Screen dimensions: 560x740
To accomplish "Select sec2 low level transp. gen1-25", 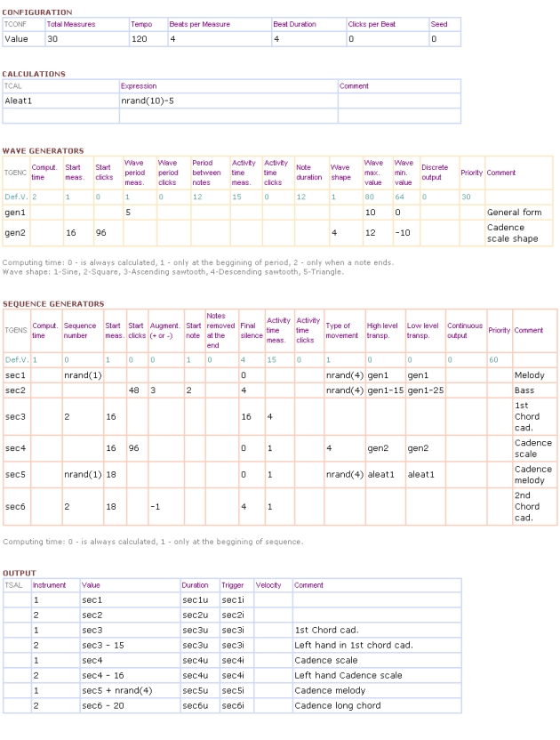I will (425, 390).
